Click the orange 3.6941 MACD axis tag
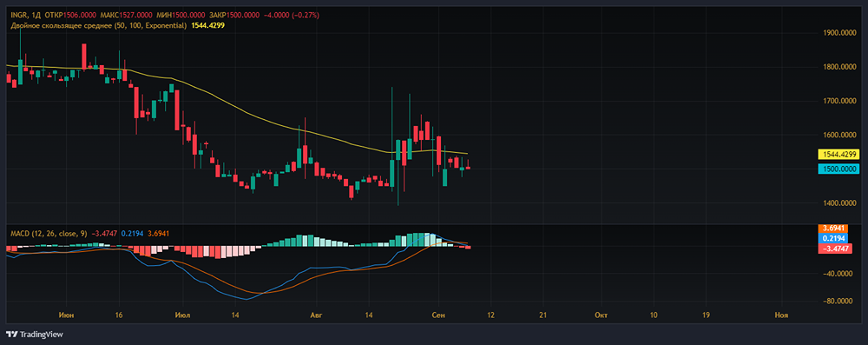 click(832, 228)
